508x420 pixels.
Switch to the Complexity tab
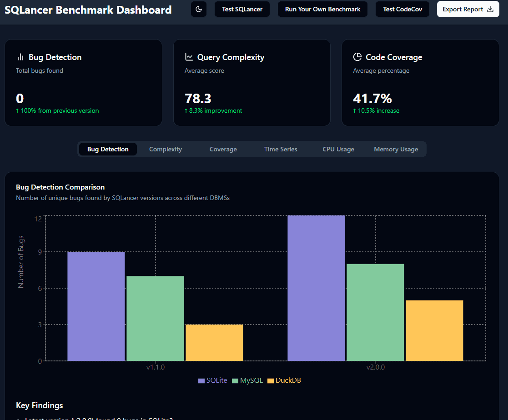click(x=166, y=149)
